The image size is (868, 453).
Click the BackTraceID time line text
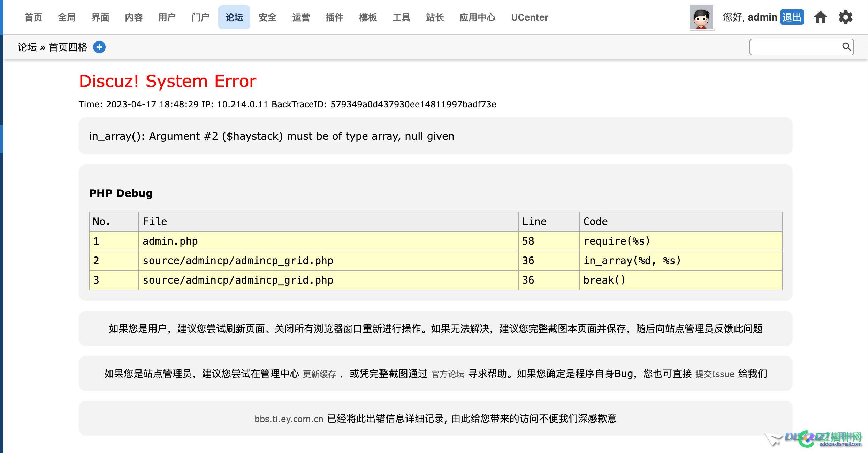287,104
